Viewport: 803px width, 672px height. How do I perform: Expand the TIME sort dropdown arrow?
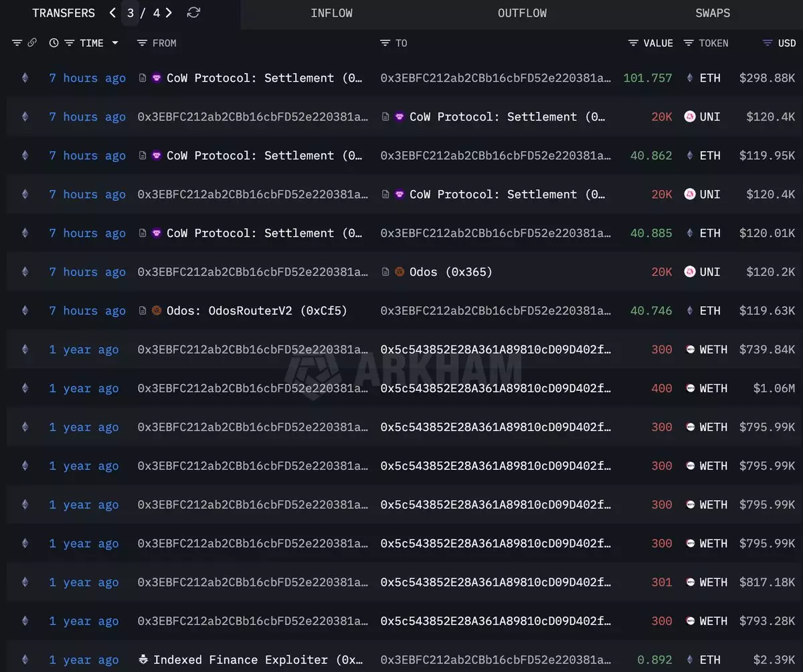click(x=115, y=43)
